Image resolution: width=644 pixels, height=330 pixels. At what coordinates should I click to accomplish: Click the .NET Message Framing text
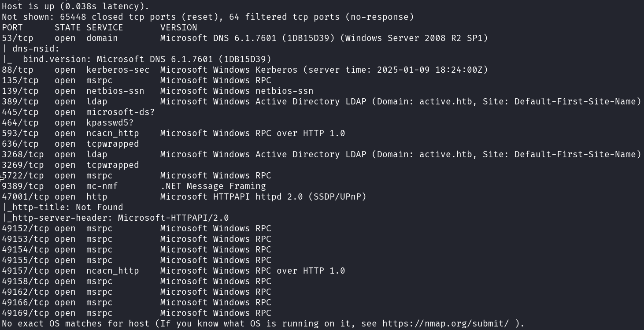[x=213, y=186]
